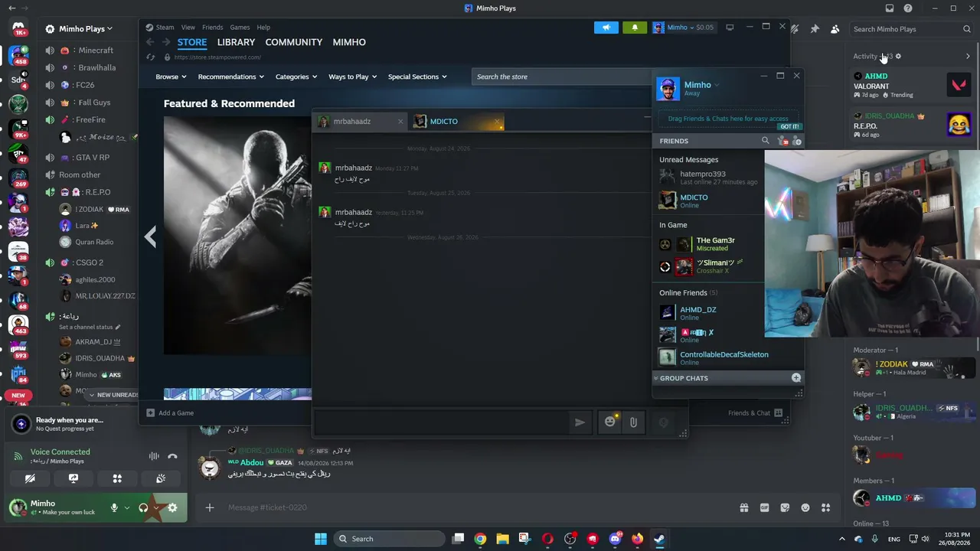Open Discord microphone input options arrow
Viewport: 980px width, 551px height.
coord(126,507)
